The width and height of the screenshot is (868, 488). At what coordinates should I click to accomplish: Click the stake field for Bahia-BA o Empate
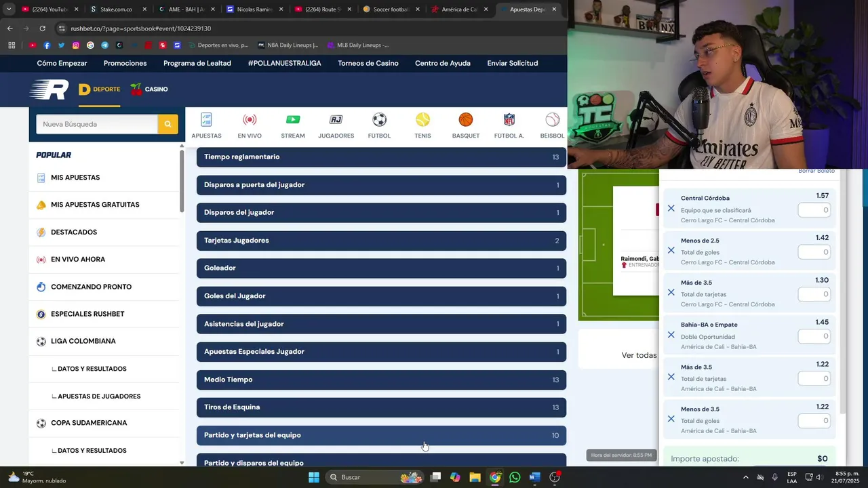(814, 336)
